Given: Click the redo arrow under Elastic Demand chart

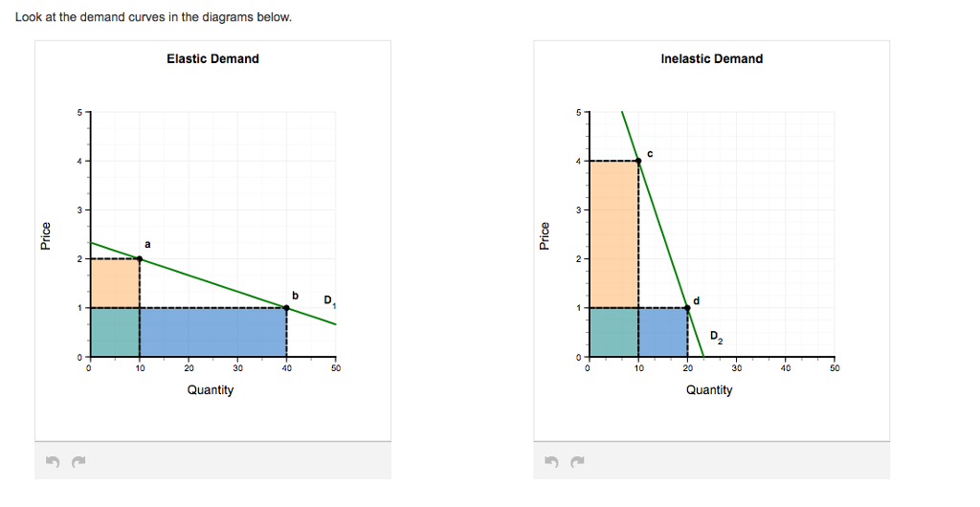Looking at the screenshot, I should click(x=78, y=464).
